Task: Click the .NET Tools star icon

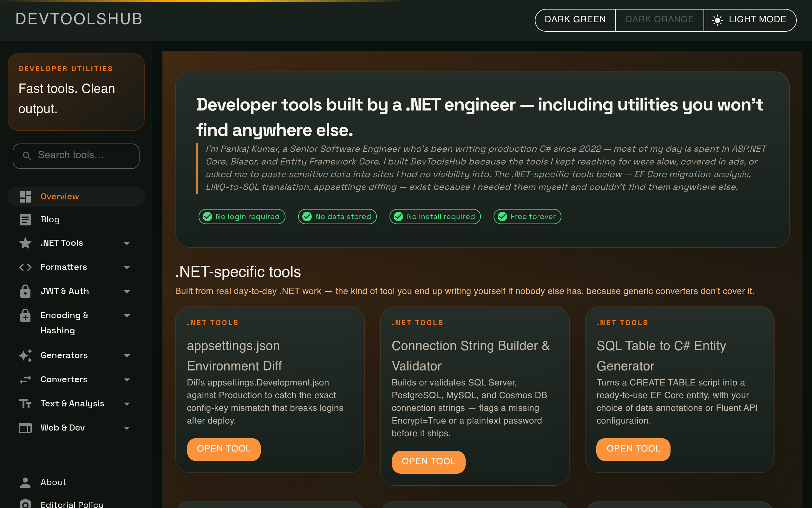Action: click(x=25, y=243)
